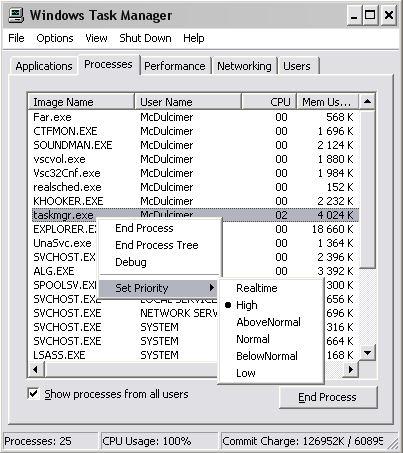
Task: Click the 18 660 K memory value
Action: coord(332,229)
